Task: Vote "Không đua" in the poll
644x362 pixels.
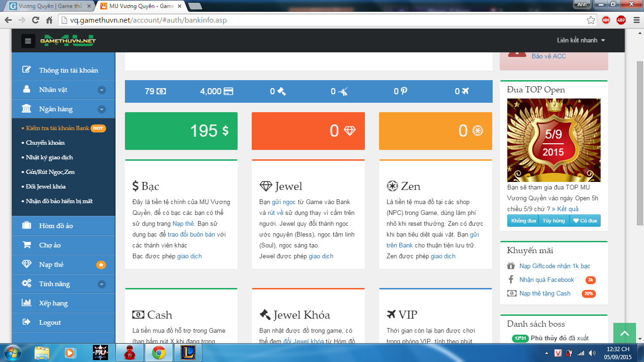Action: 523,221
